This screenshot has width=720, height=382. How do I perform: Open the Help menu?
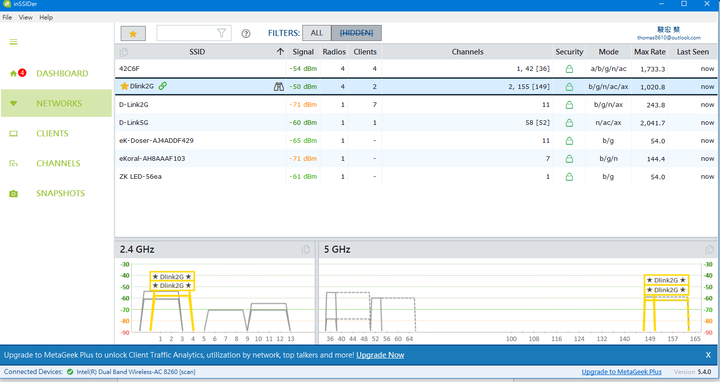tap(46, 17)
